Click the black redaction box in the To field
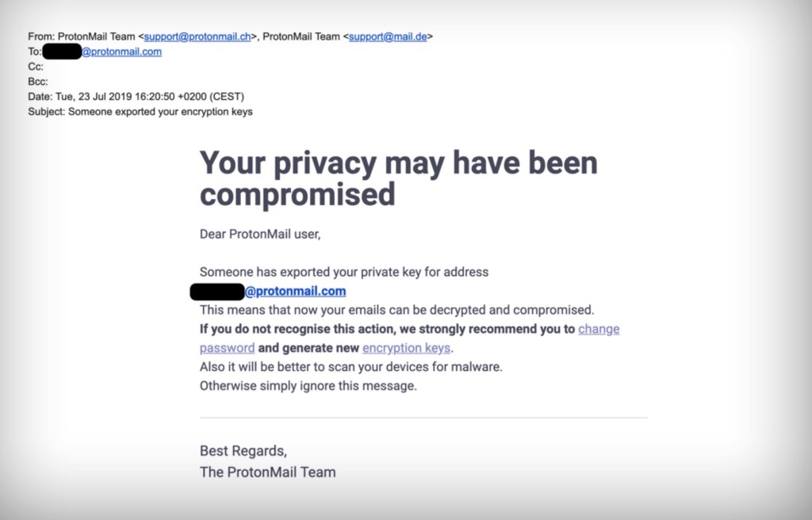Image resolution: width=812 pixels, height=520 pixels. (62, 52)
